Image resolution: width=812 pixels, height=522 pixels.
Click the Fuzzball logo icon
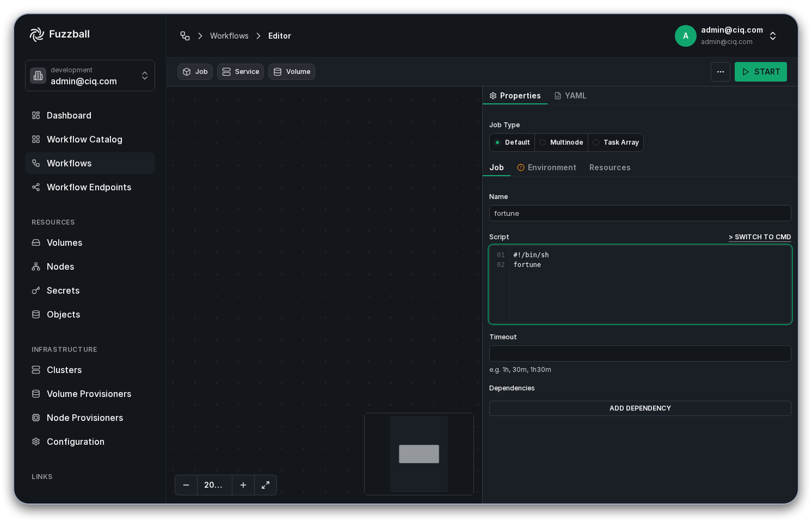click(x=36, y=34)
